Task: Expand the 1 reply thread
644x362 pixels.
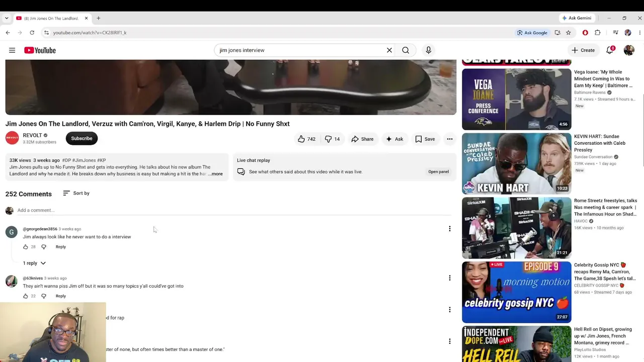Action: coord(34,263)
